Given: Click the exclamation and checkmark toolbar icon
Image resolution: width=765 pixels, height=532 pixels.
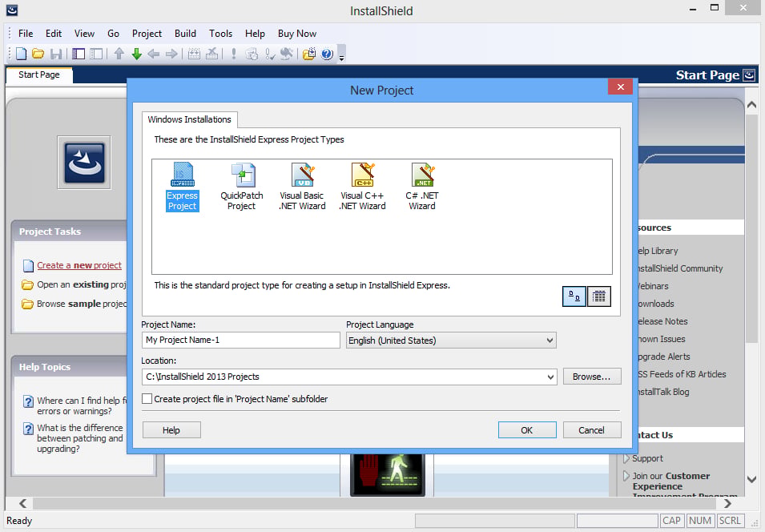Looking at the screenshot, I should (x=269, y=54).
